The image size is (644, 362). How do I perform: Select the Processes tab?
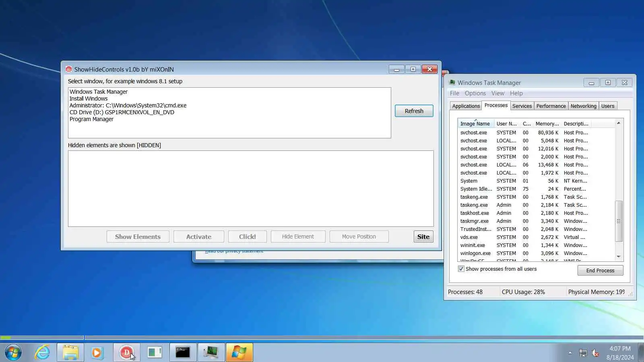(x=496, y=105)
